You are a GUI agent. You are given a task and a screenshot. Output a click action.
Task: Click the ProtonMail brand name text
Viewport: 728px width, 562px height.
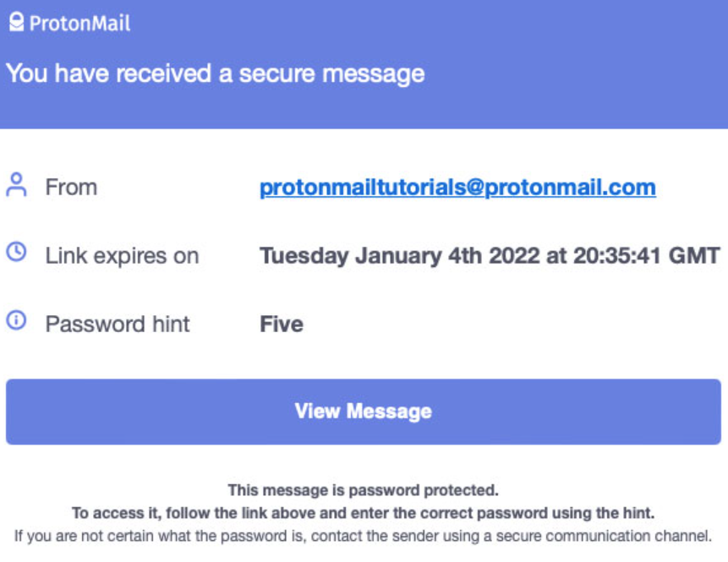(79, 23)
